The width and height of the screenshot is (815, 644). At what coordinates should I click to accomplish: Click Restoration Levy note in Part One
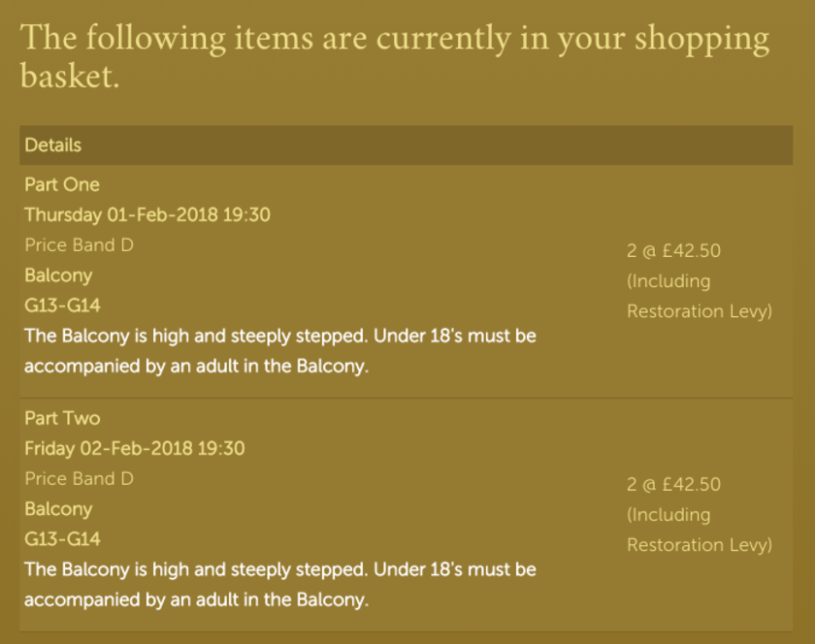click(x=700, y=311)
